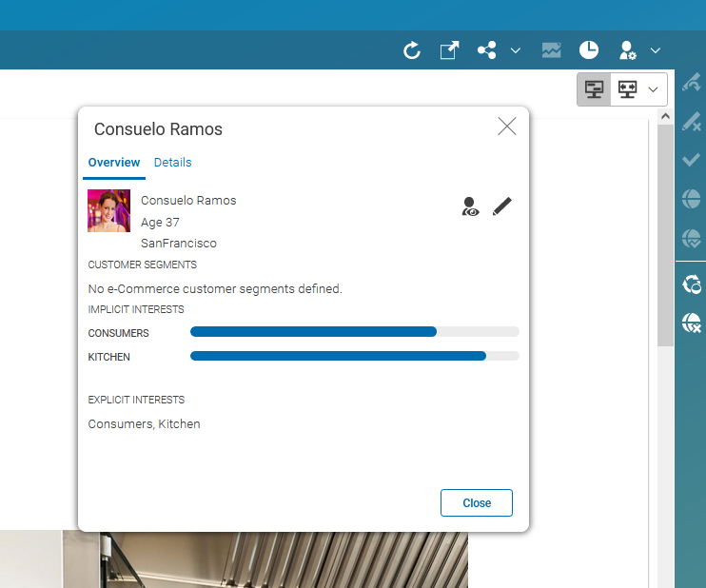This screenshot has width=706, height=588.
Task: Click 'Consuelo Ramos' name beside the photo
Action: [x=188, y=201]
